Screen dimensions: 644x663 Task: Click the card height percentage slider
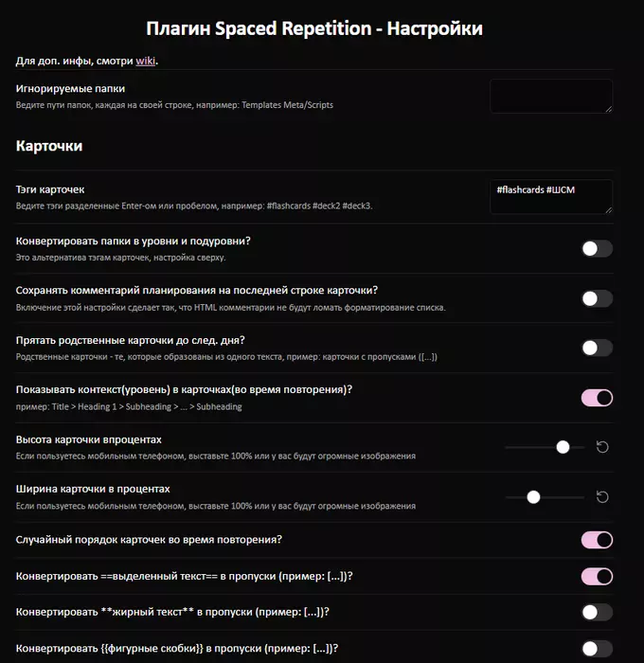[545, 447]
